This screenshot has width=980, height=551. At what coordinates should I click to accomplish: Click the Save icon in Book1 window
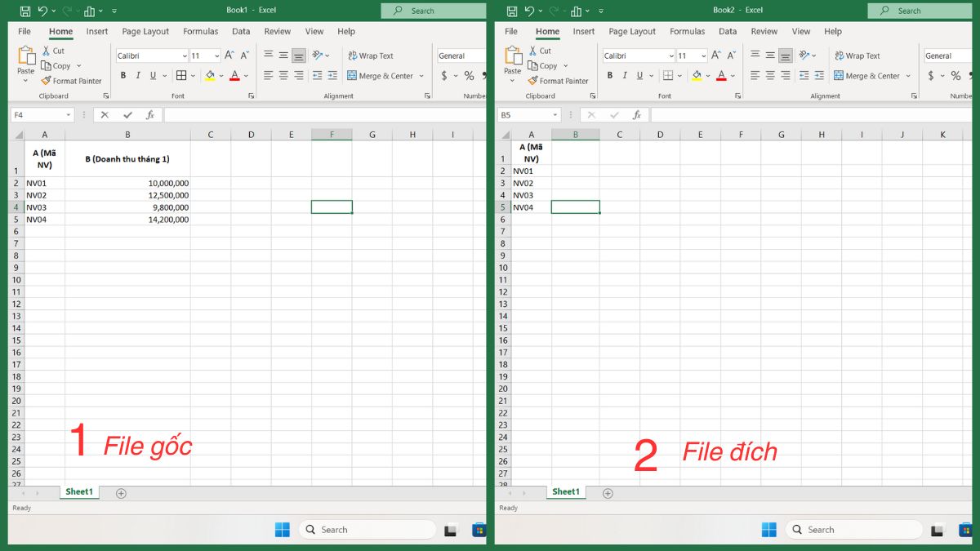pyautogui.click(x=24, y=11)
